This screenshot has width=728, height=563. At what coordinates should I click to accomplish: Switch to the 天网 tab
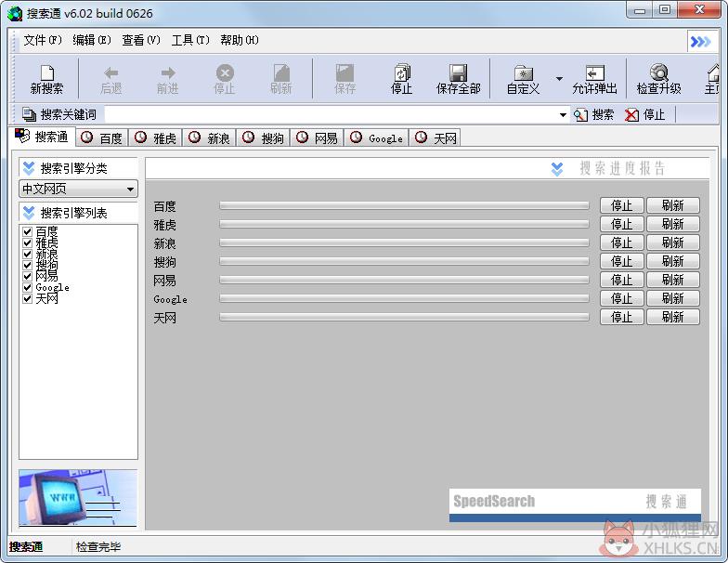(x=435, y=137)
